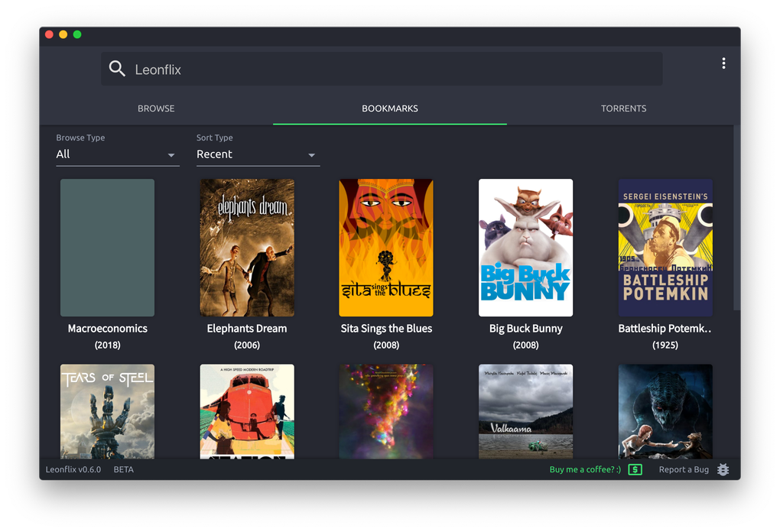The image size is (780, 532).
Task: Open the Big Buck Bunny poster
Action: [526, 248]
